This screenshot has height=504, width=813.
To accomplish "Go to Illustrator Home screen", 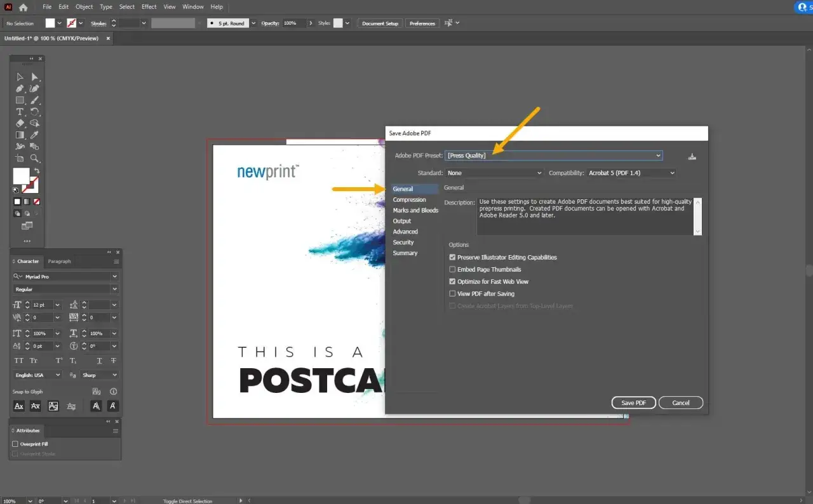I will coord(24,7).
